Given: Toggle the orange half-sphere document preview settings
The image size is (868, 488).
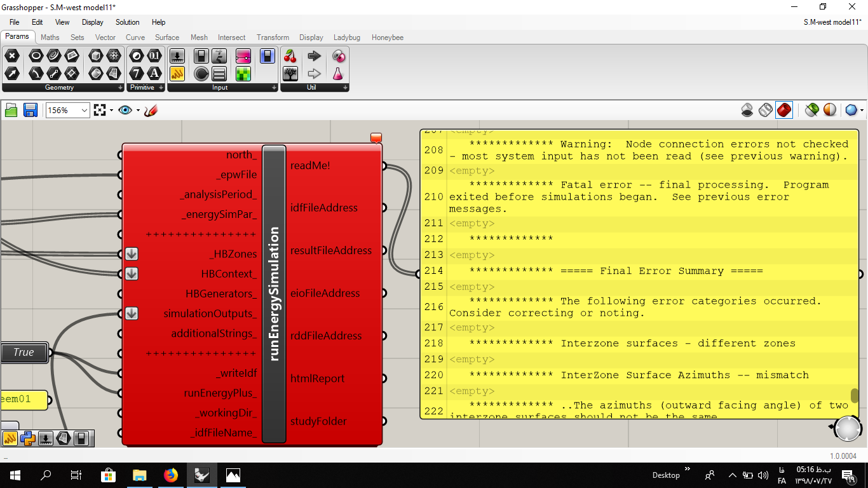Looking at the screenshot, I should pyautogui.click(x=830, y=111).
